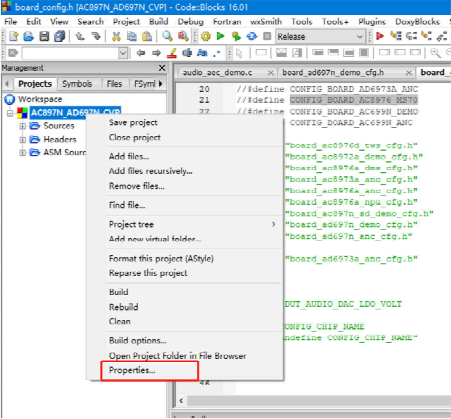Choose Find file... menu entry
The image size is (451, 419).
point(127,205)
